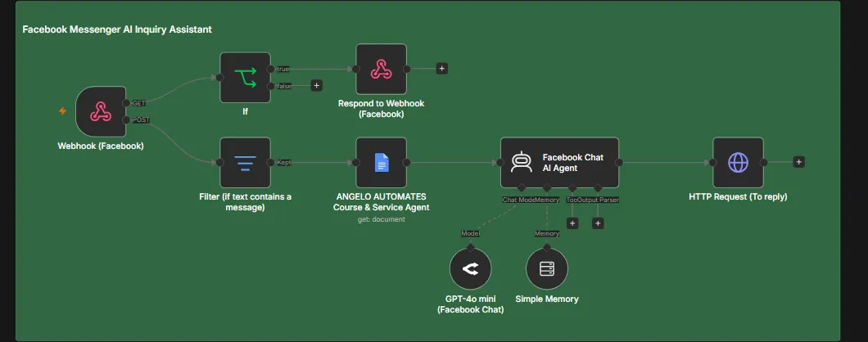Add a node on the If false output
Viewport: 868px width, 342px height.
tap(317, 86)
